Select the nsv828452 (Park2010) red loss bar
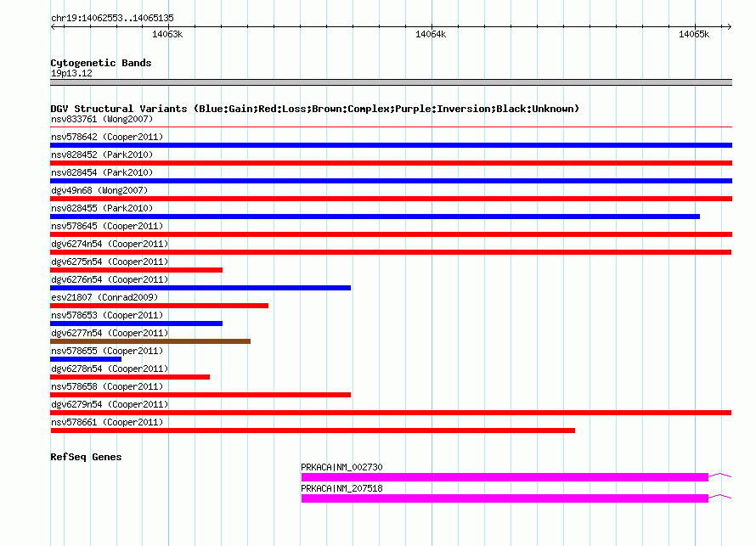Viewport: 756px width, 546px height. pyautogui.click(x=391, y=163)
